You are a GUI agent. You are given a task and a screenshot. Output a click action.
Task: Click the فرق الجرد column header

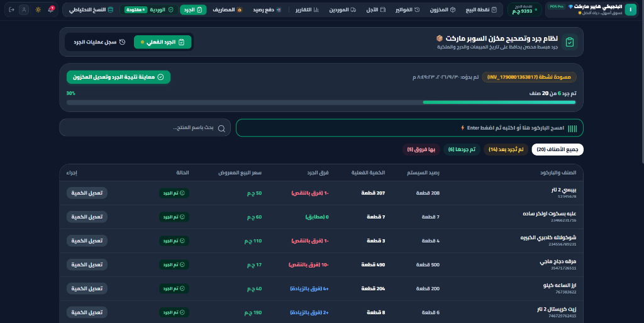coord(318,173)
